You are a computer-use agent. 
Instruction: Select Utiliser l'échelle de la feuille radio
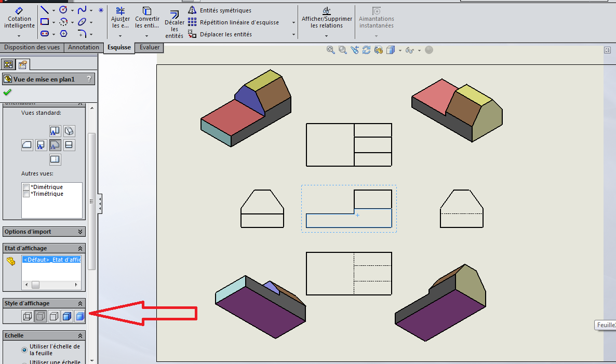pos(24,349)
